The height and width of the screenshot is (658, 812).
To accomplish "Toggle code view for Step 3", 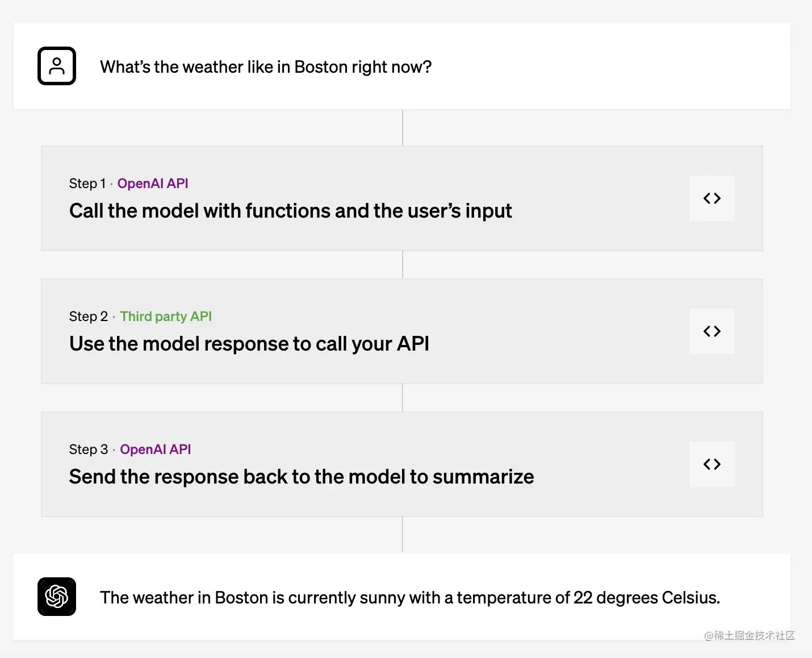I will click(x=712, y=464).
